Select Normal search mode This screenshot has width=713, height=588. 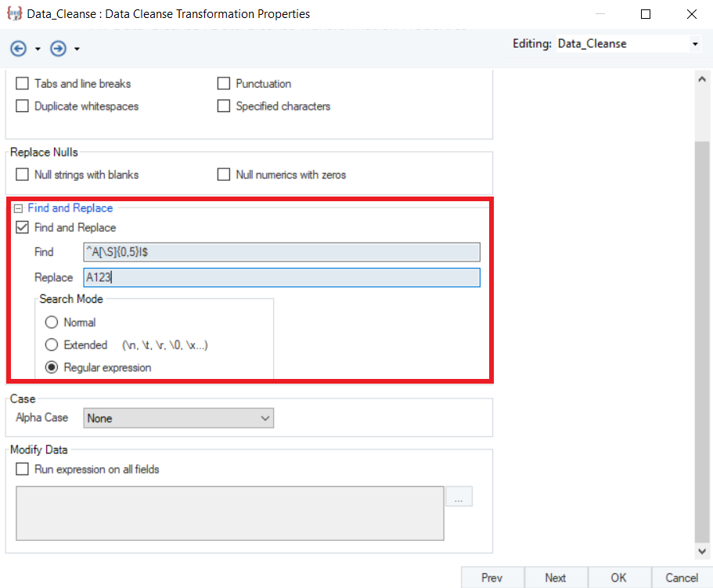[x=52, y=322]
